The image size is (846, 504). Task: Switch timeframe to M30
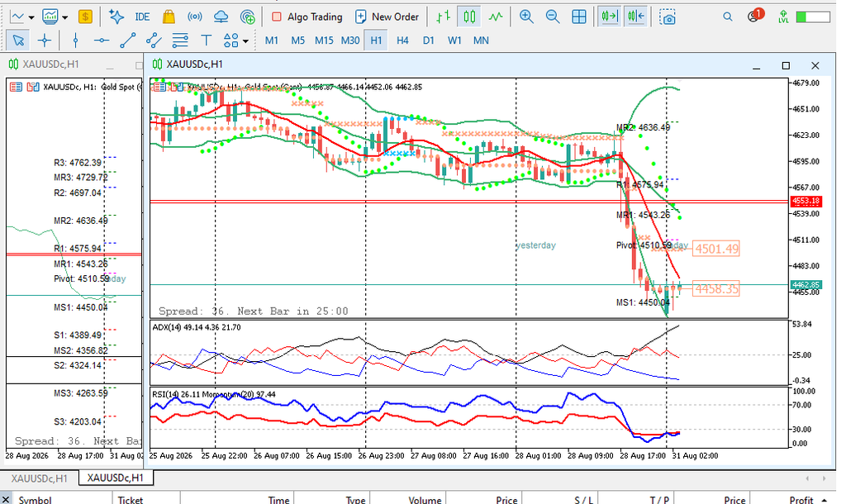350,40
